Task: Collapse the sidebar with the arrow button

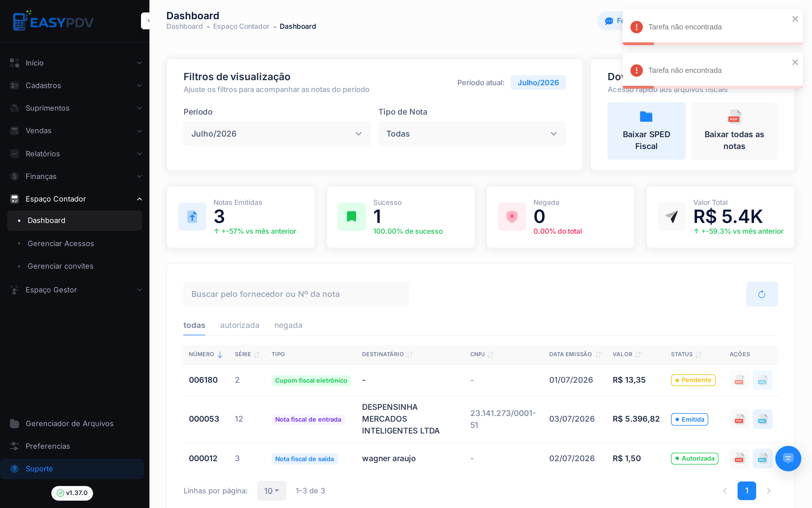Action: click(146, 21)
